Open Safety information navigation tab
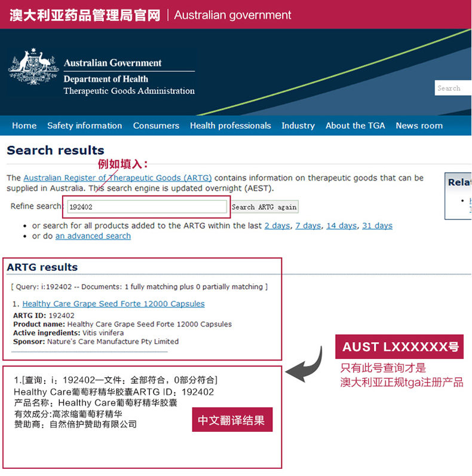Image resolution: width=472 pixels, height=476 pixels. coord(84,126)
